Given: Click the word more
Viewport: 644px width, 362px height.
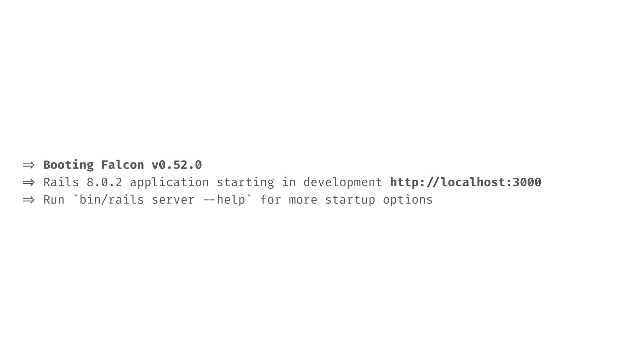Looking at the screenshot, I should click(303, 200).
